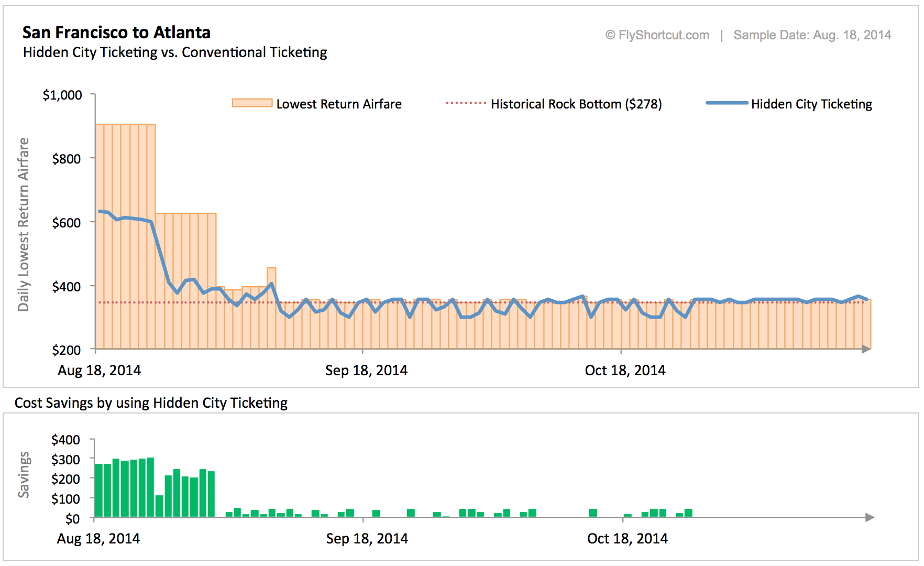Click the Cost Savings by using Hidden City Ticketing heading
Image resolution: width=924 pixels, height=566 pixels.
point(151,403)
